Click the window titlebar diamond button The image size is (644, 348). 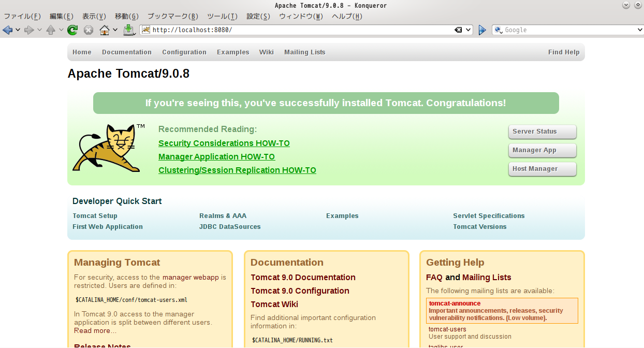pos(637,5)
